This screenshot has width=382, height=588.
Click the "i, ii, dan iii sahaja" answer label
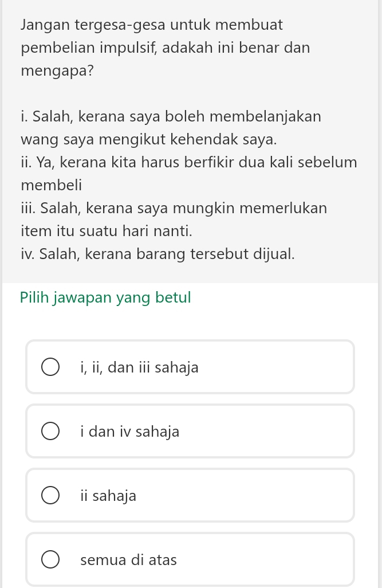(x=140, y=367)
